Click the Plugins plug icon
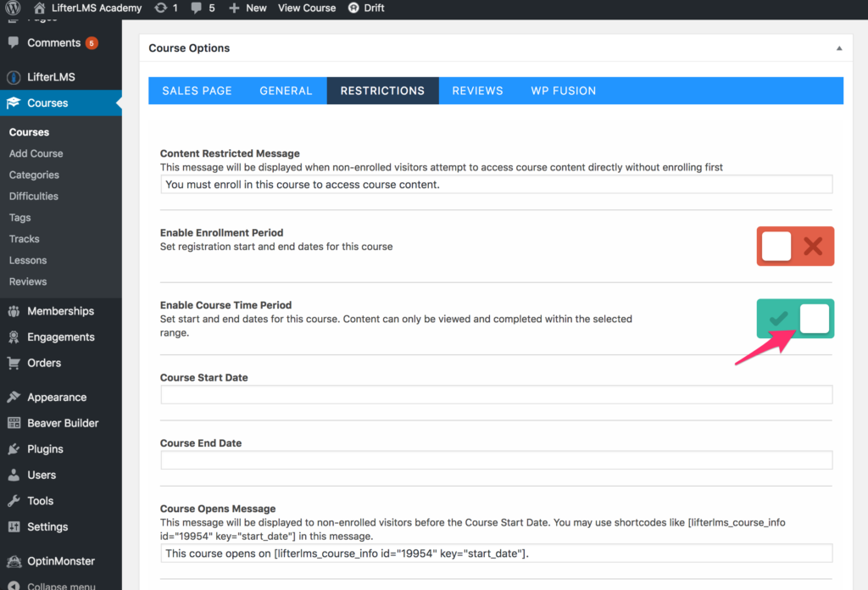 click(14, 449)
